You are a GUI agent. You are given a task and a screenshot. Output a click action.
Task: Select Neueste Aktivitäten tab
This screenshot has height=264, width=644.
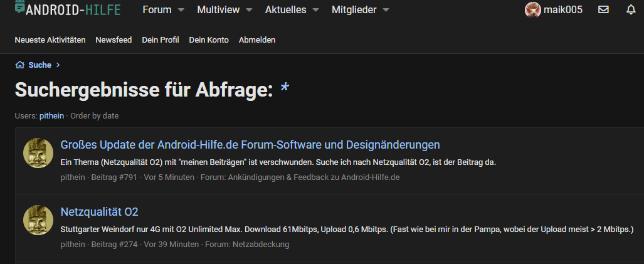[x=50, y=40]
